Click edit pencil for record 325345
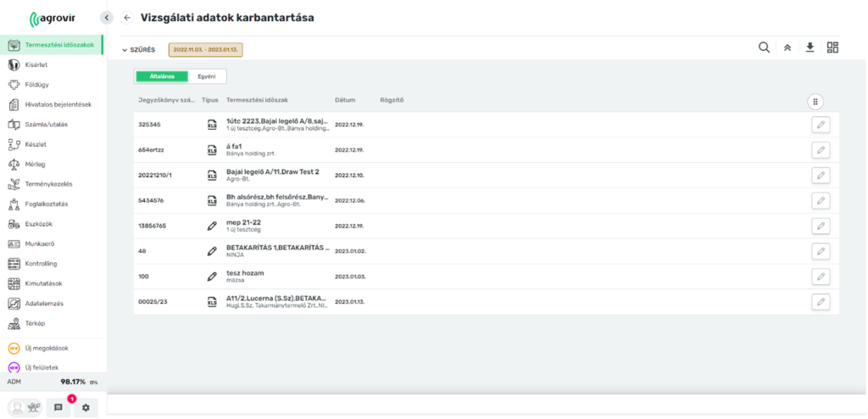 [820, 125]
